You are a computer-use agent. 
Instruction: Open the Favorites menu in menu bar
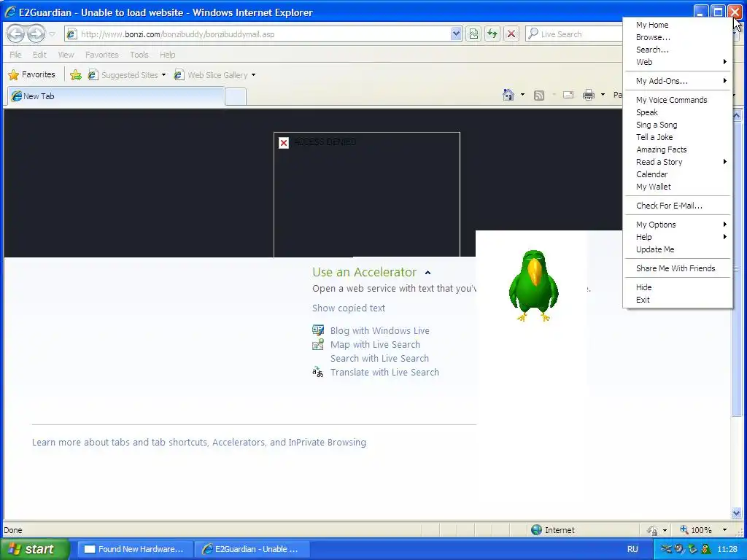[102, 55]
